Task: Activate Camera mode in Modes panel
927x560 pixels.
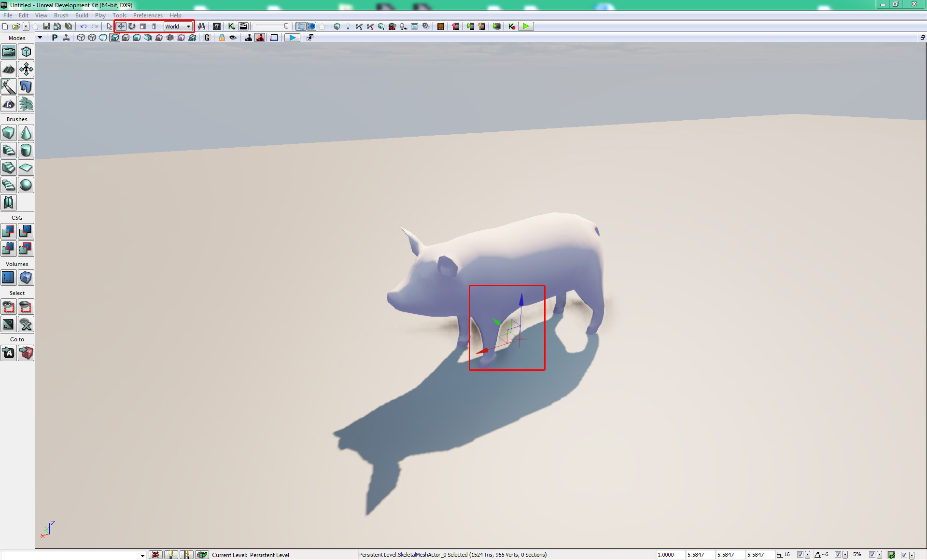Action: (9, 52)
